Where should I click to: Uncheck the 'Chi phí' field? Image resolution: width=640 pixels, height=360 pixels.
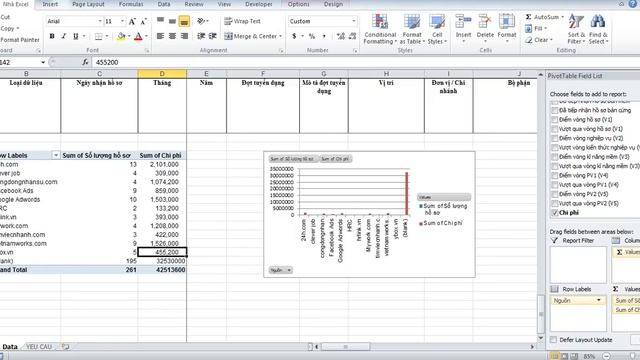point(554,213)
